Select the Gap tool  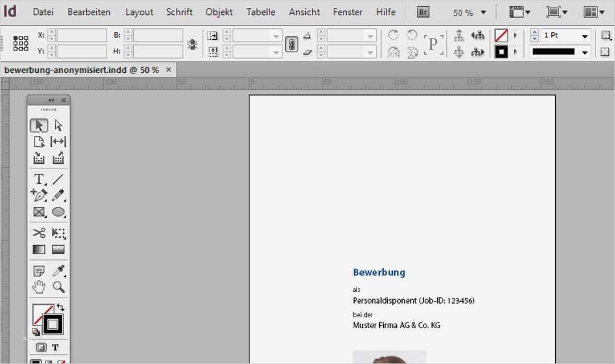[58, 142]
